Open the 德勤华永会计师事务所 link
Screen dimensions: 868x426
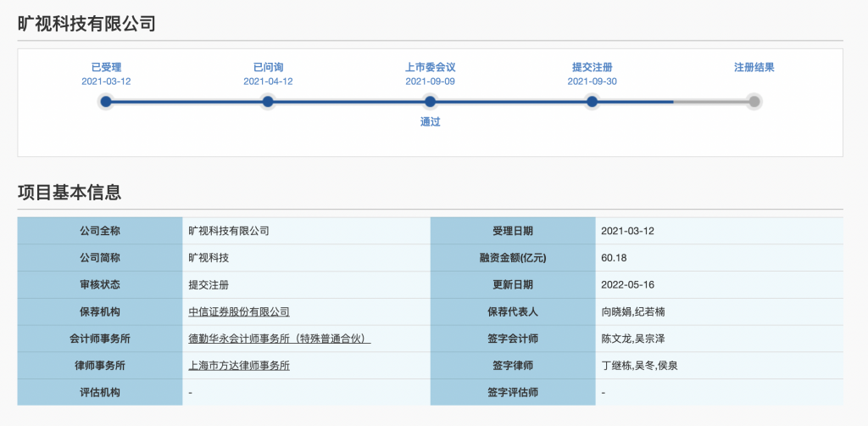(x=280, y=339)
